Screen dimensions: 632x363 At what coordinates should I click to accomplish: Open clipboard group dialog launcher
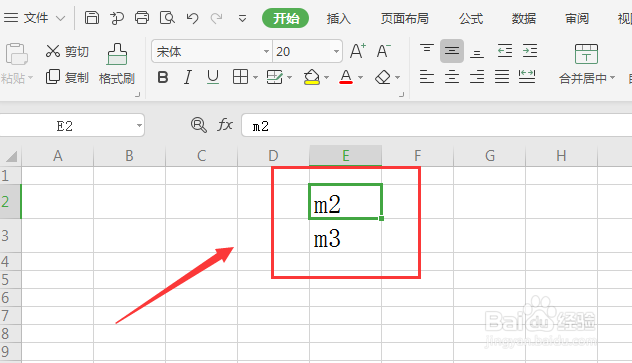tap(137, 95)
